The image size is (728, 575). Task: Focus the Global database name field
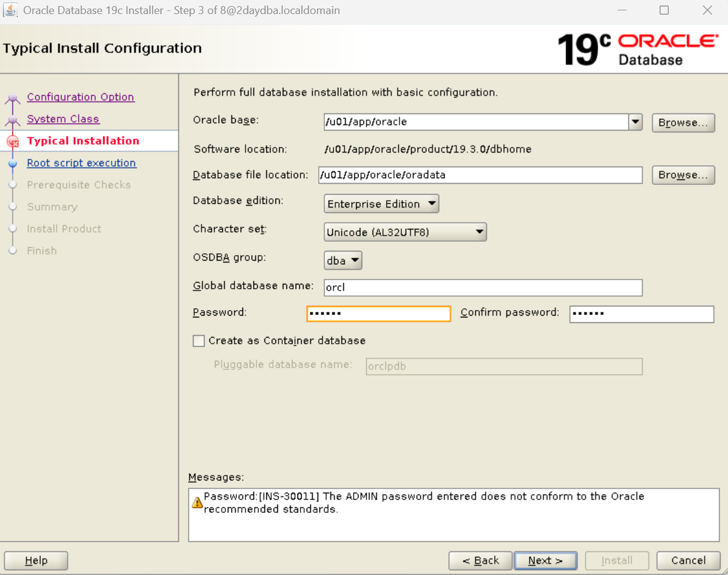tap(483, 287)
